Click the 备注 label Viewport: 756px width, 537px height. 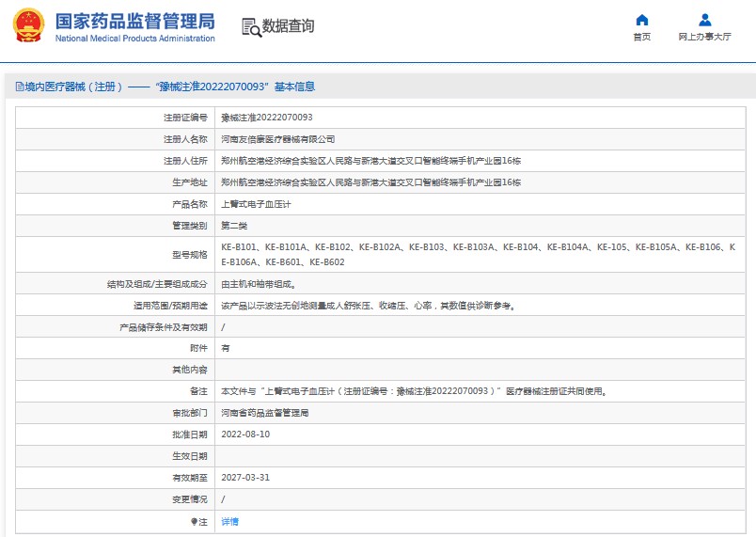pyautogui.click(x=198, y=391)
